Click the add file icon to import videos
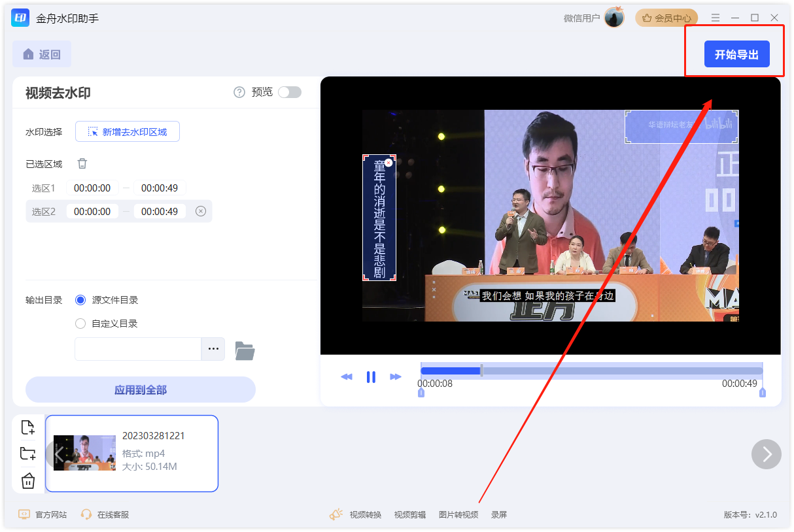This screenshot has height=532, width=794. pos(28,427)
